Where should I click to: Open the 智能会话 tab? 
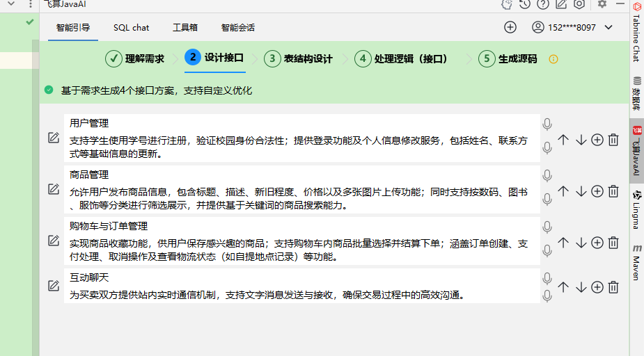(238, 28)
